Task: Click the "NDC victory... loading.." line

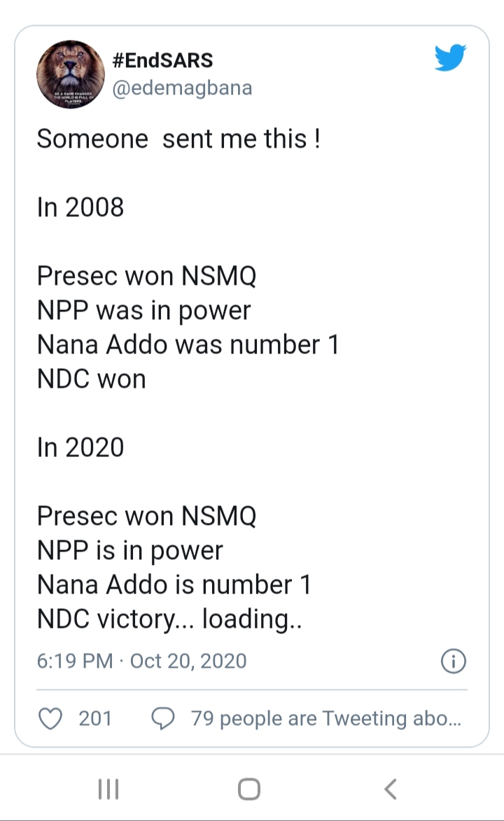Action: [x=169, y=619]
